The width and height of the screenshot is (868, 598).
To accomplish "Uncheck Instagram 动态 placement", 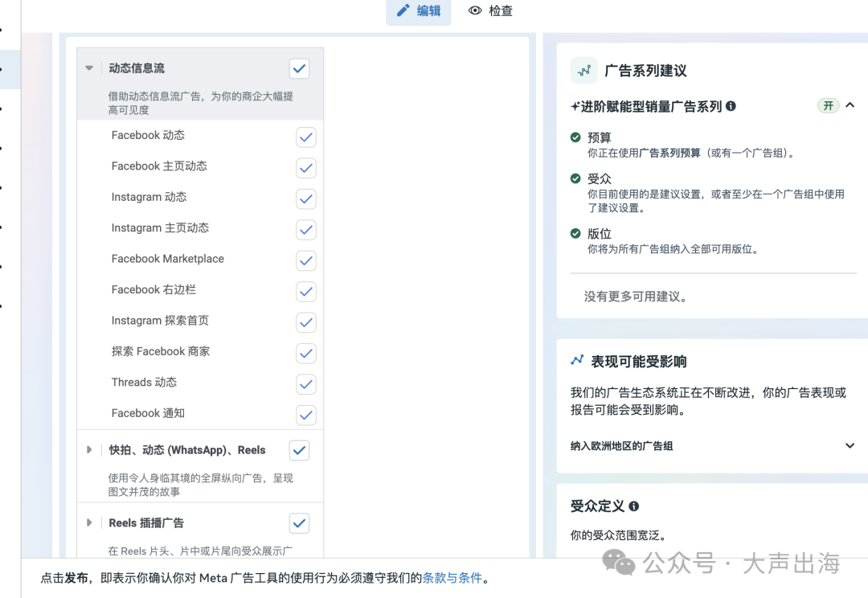I will tap(306, 199).
